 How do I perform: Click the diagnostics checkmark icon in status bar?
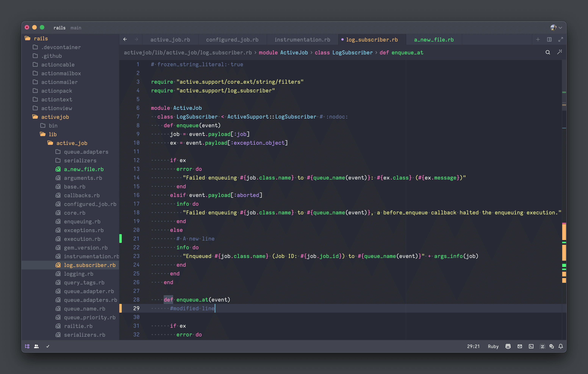(x=48, y=346)
